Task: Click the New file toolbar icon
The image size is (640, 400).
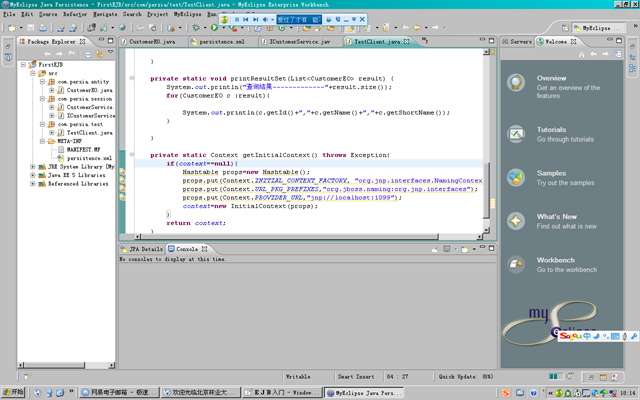Action: pyautogui.click(x=12, y=28)
